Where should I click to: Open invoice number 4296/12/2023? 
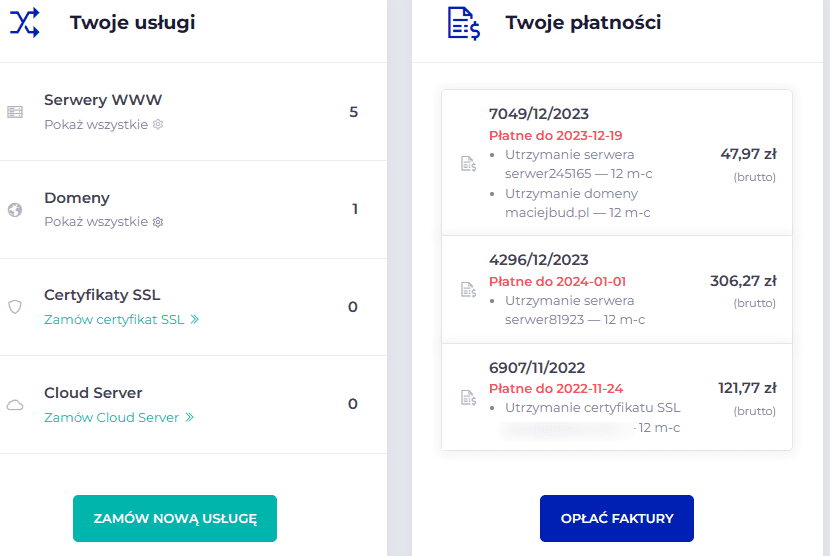pos(538,260)
